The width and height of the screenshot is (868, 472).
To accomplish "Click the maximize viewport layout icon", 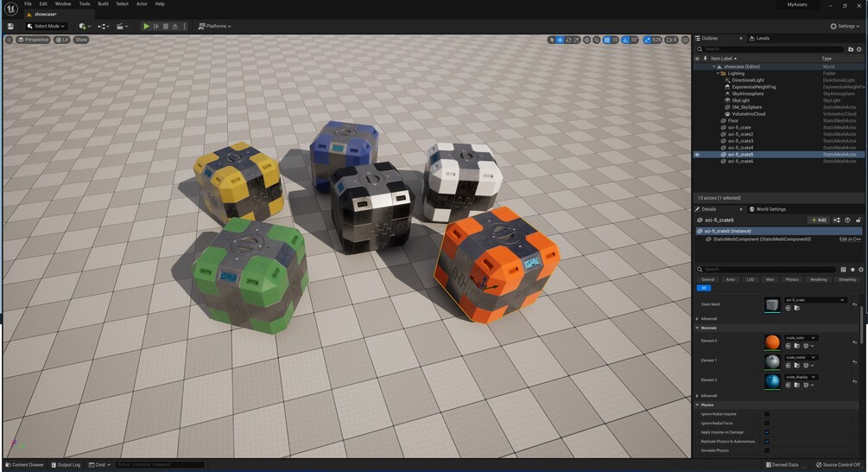I will [685, 40].
